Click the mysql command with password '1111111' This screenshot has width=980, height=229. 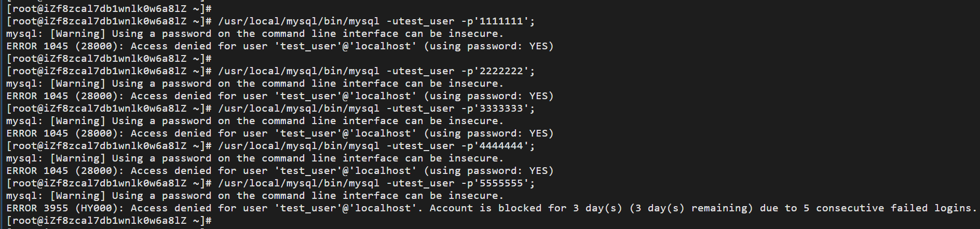coord(376,21)
